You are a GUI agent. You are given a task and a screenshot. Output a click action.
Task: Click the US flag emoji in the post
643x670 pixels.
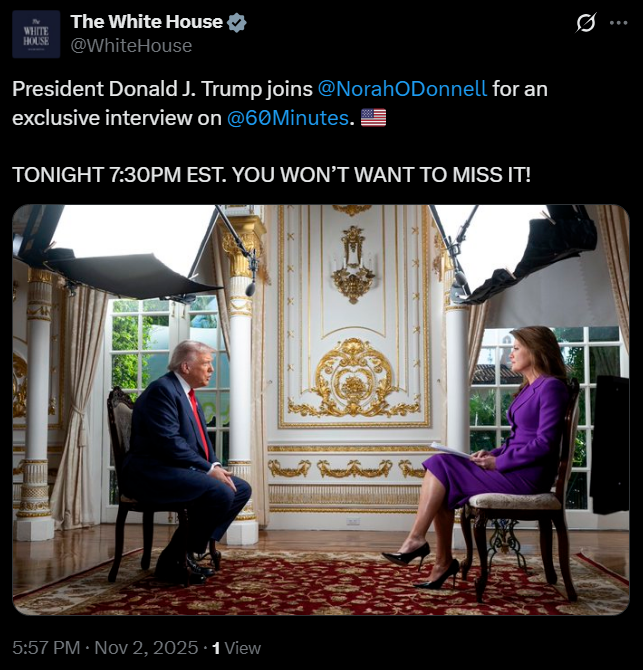[x=373, y=117]
